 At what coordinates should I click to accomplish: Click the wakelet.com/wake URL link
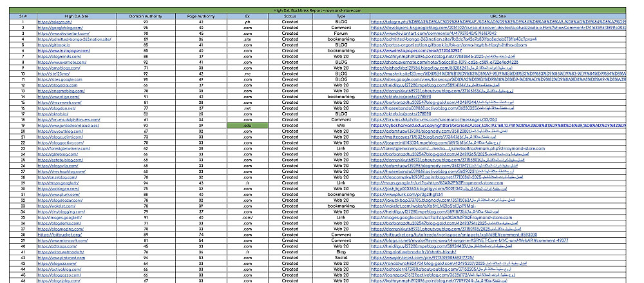pos(422,206)
